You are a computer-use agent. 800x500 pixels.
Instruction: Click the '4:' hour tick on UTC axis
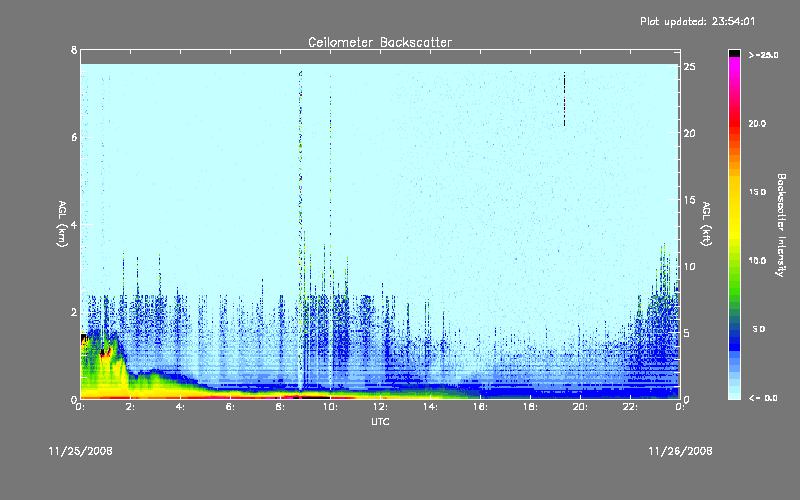pyautogui.click(x=181, y=407)
